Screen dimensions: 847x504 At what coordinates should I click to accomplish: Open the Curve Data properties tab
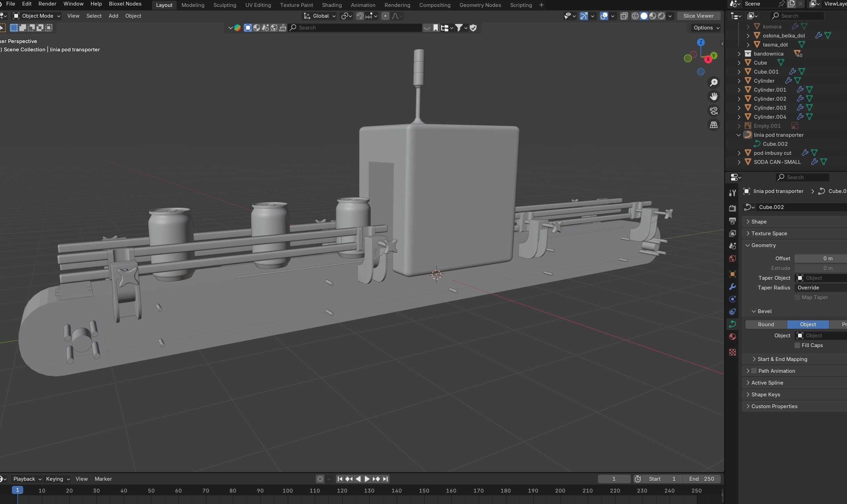point(732,324)
